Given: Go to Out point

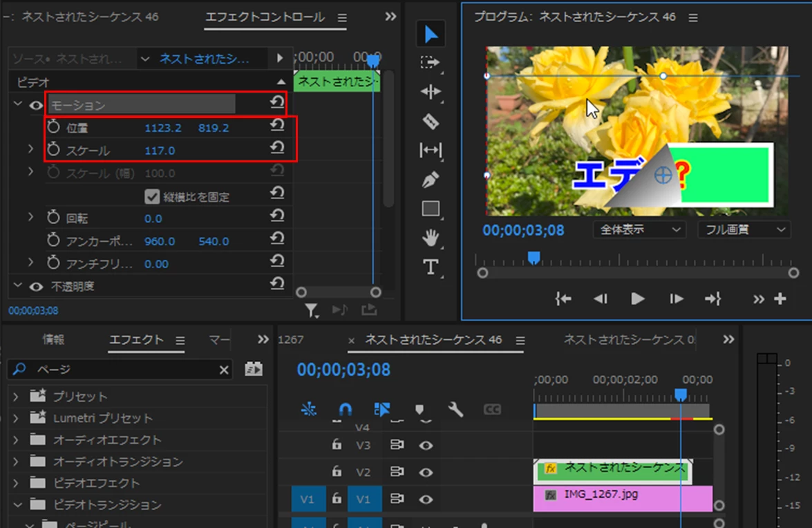Looking at the screenshot, I should [x=713, y=299].
